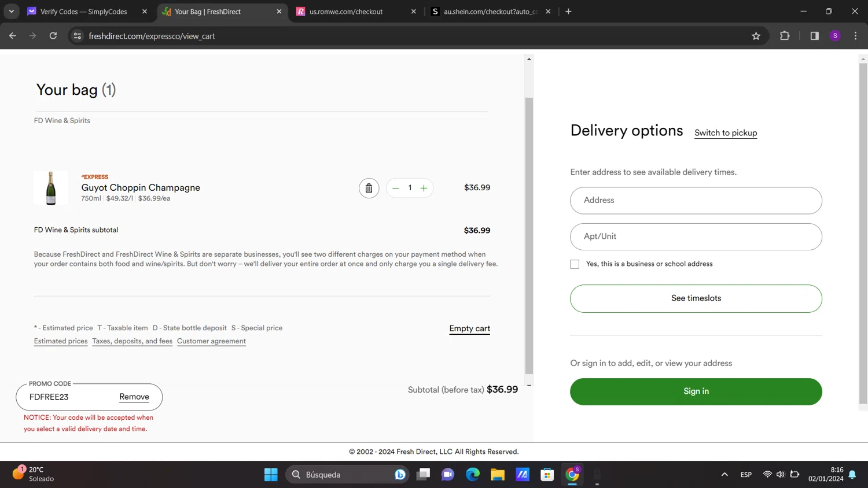Click Chrome icon on taskbar

click(572, 475)
